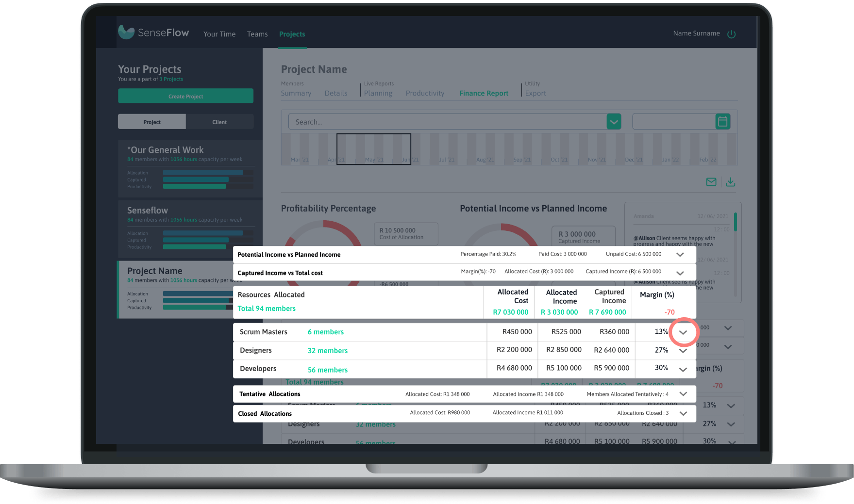Screen dimensions: 854x504
Task: Click the Margin (%) column header
Action: (657, 295)
